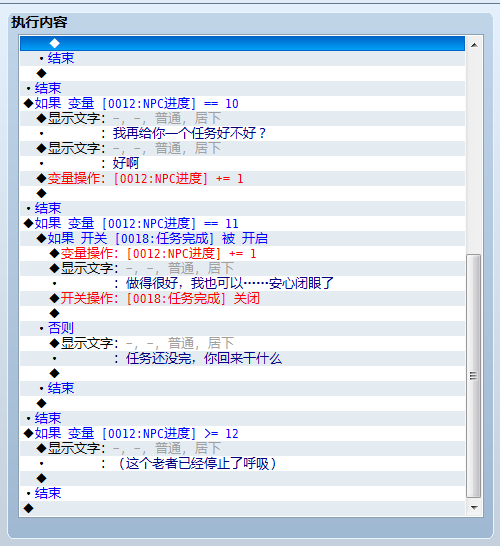Select the indented 结束 row below 任务还没完
Image resolution: width=500 pixels, height=546 pixels.
(x=242, y=388)
